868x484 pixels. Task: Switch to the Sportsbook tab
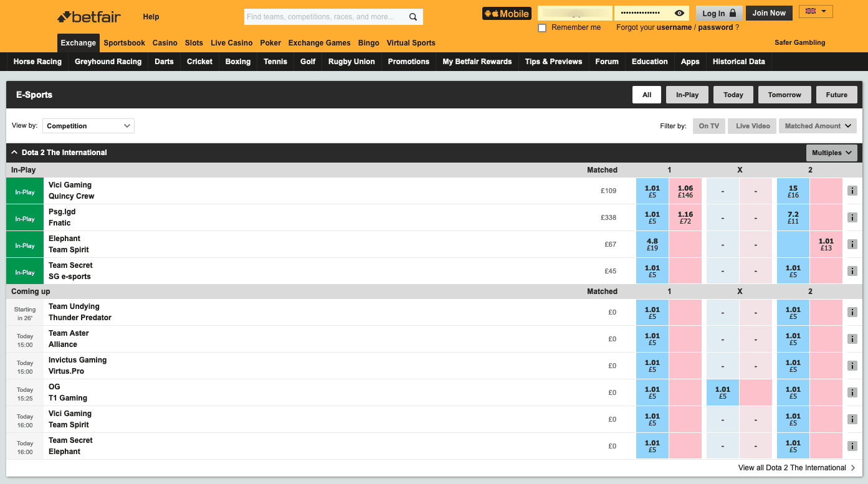coord(124,43)
